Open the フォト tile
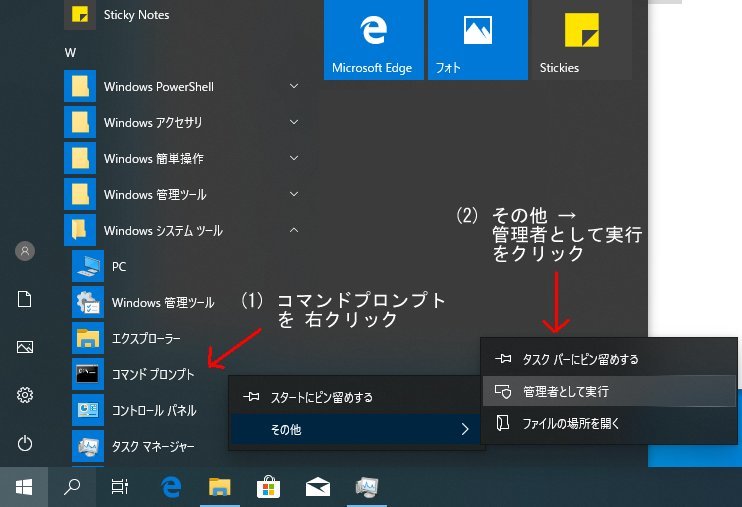This screenshot has width=742, height=507. [x=477, y=39]
